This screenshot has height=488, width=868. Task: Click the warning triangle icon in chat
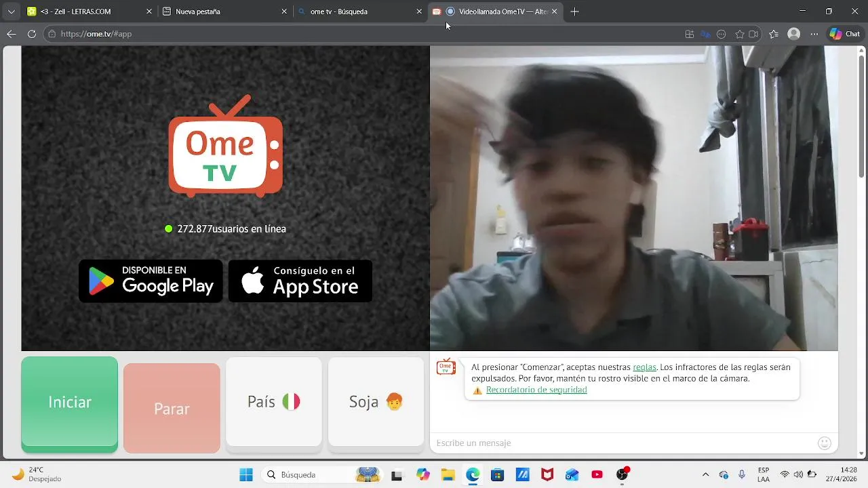pos(477,390)
